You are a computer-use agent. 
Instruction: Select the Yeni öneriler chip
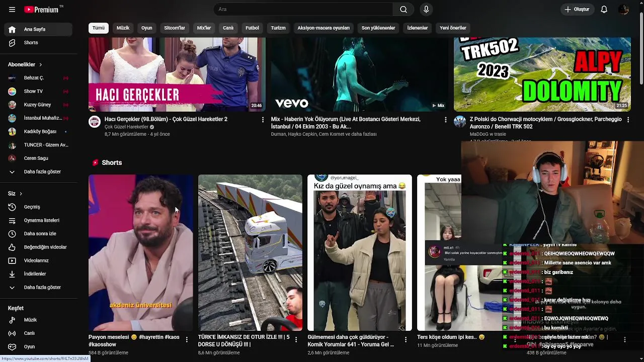click(453, 28)
